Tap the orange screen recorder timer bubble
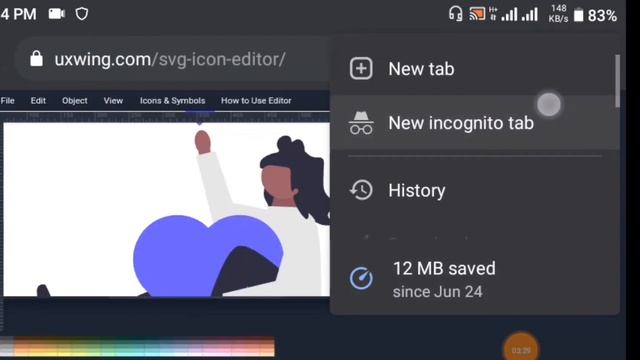 tap(521, 349)
